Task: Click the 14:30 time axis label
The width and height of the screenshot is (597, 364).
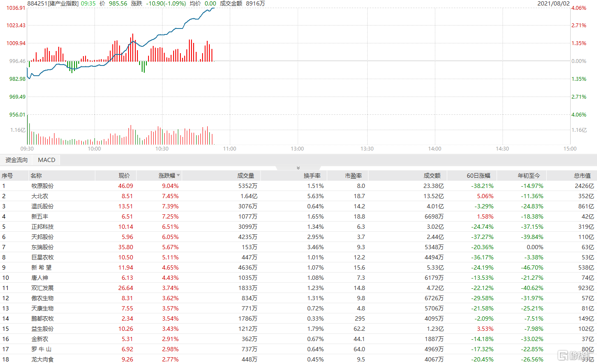Action: tap(502, 149)
